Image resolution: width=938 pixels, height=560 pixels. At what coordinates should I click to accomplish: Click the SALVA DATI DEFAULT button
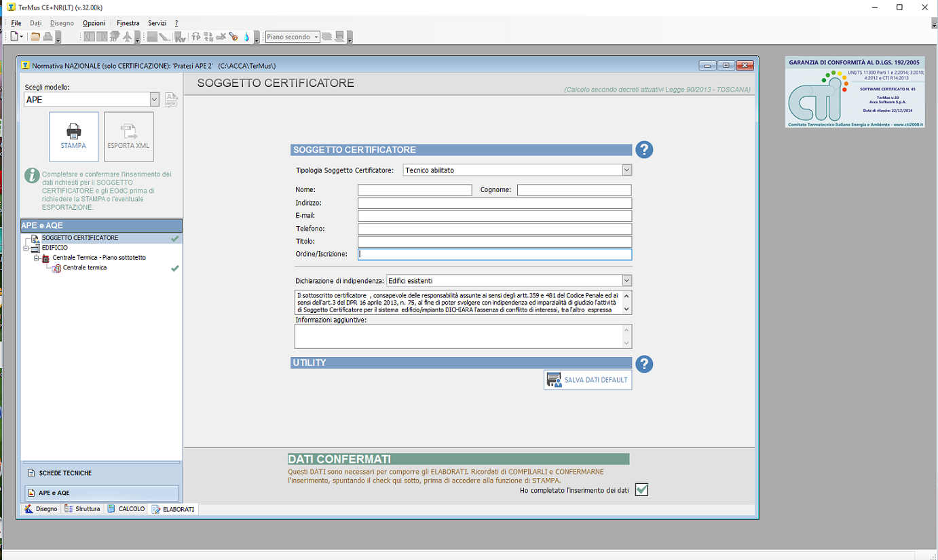[x=588, y=380]
